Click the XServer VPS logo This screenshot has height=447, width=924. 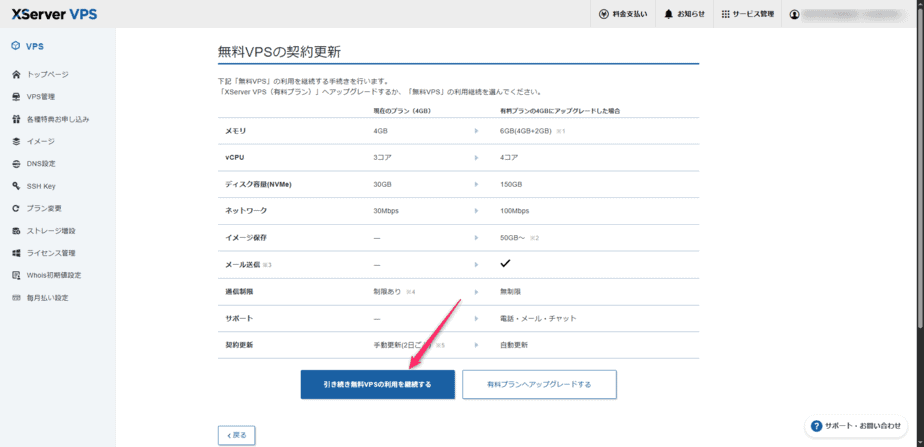(54, 14)
